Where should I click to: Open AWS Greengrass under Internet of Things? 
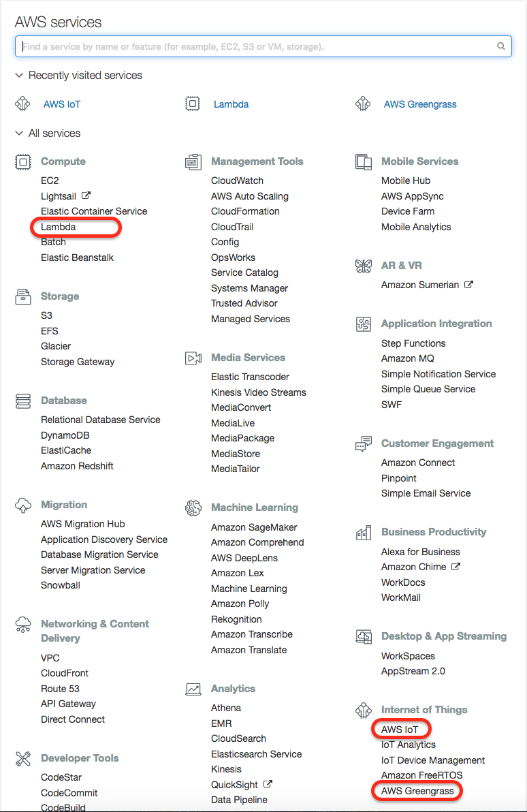pos(417,791)
